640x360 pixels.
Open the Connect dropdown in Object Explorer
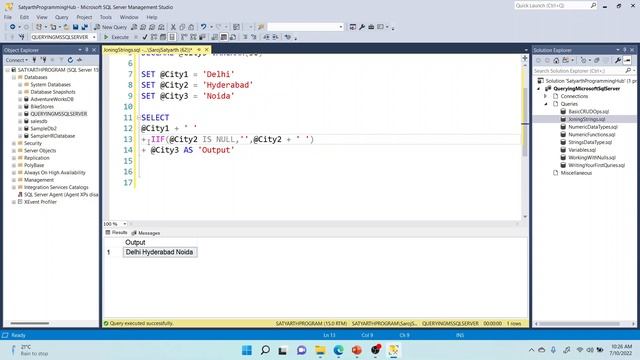(17, 60)
